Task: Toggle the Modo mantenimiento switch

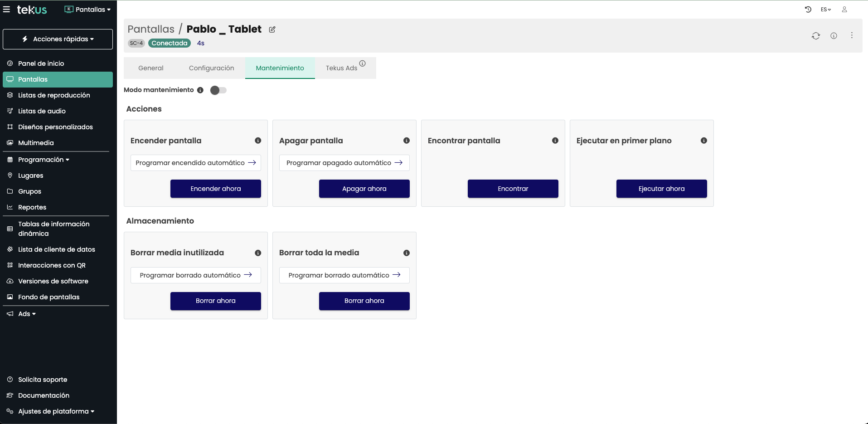Action: (x=218, y=90)
